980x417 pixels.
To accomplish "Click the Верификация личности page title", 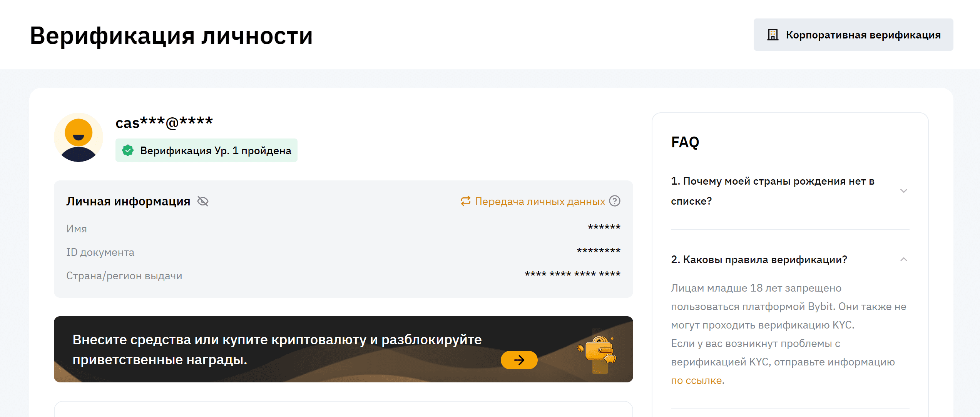I will click(x=171, y=36).
